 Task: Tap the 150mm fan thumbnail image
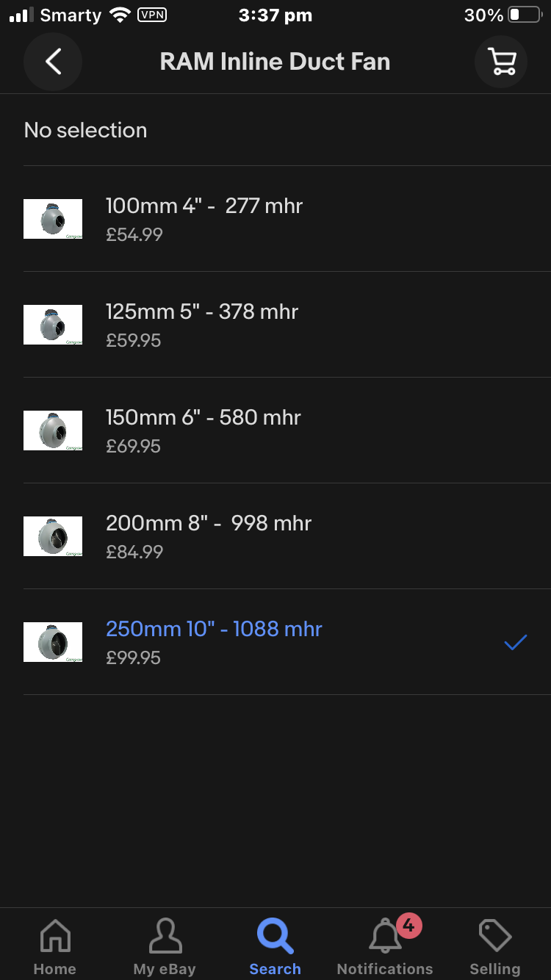[x=53, y=430]
